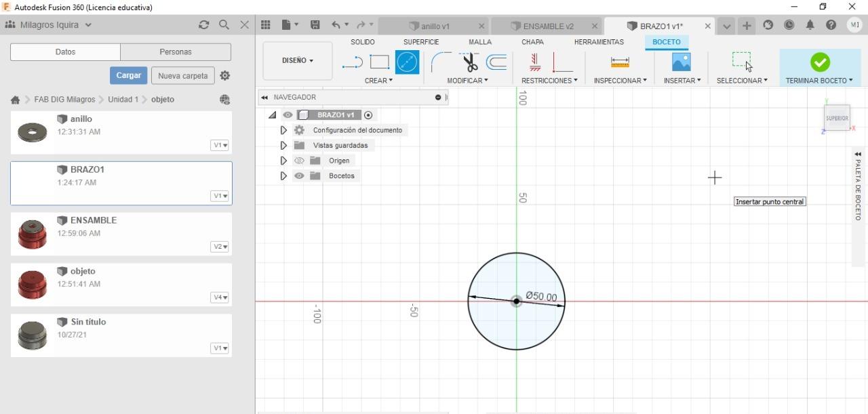Activate BRAZO1 v1 component radio button
The image size is (868, 414).
click(x=368, y=115)
